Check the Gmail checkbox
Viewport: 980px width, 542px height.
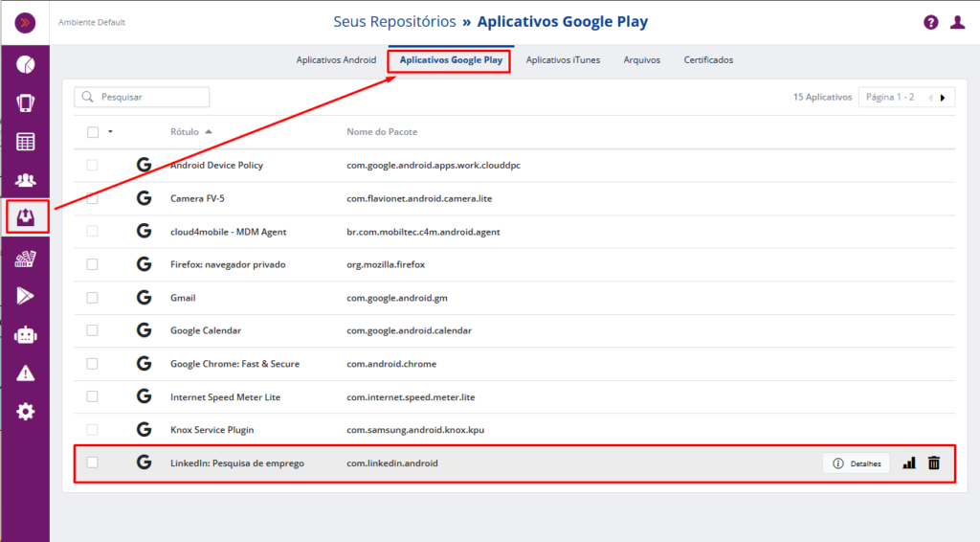(x=93, y=298)
